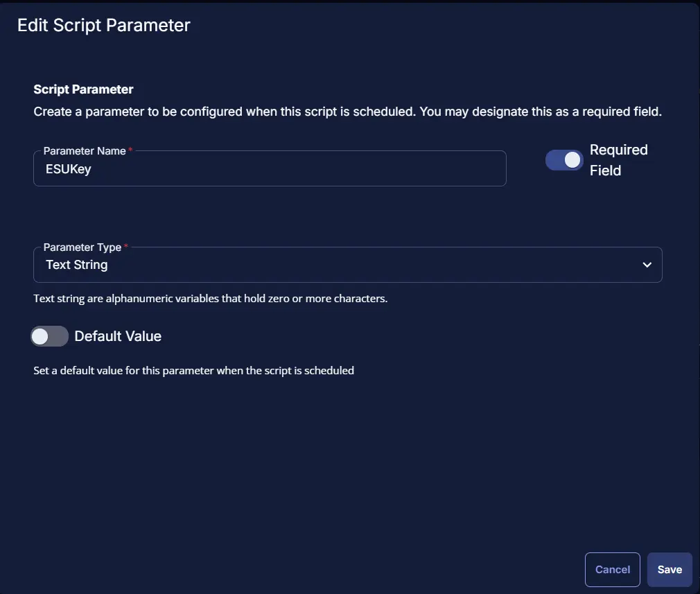This screenshot has width=700, height=594.
Task: Click the bold 'Script Parameter' section heading
Action: click(83, 89)
